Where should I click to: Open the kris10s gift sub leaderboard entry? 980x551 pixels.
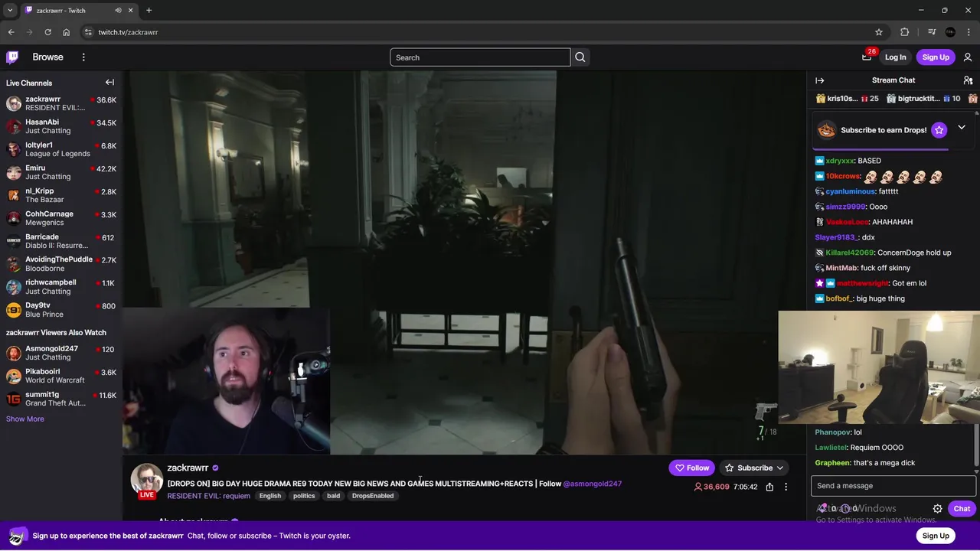click(x=847, y=99)
